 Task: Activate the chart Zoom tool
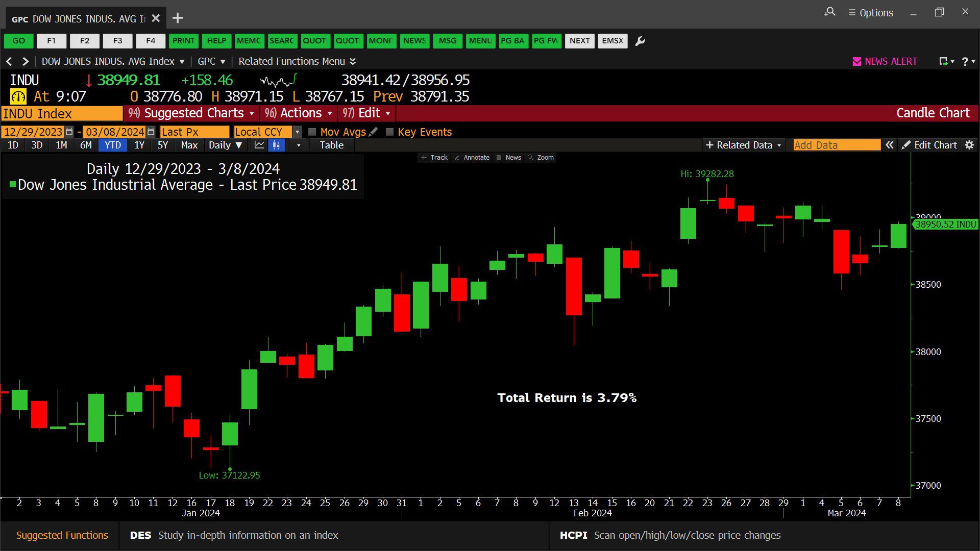tap(541, 158)
